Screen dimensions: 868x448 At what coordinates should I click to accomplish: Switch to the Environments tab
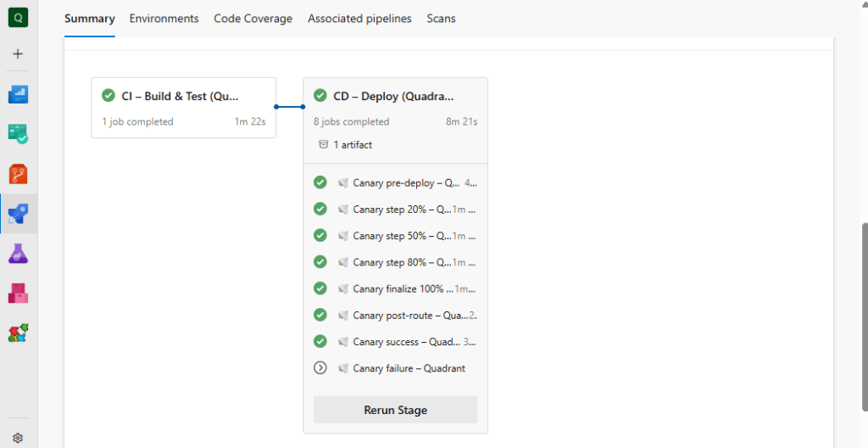click(x=164, y=19)
